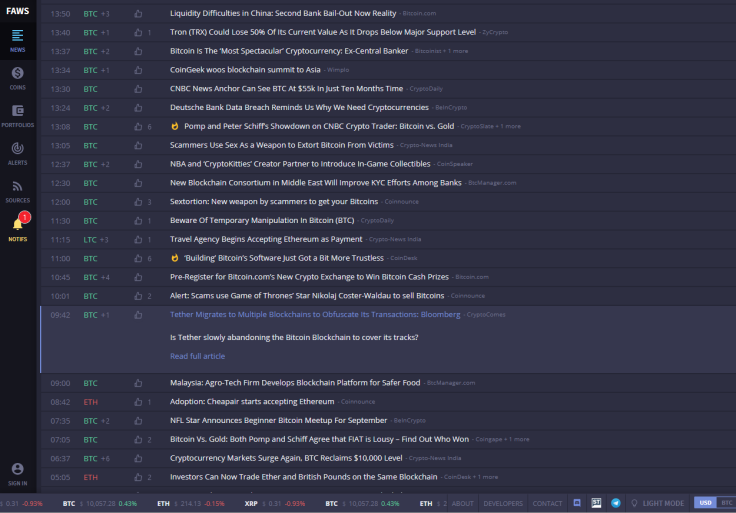
Task: Switch currency display to USD
Action: [705, 503]
